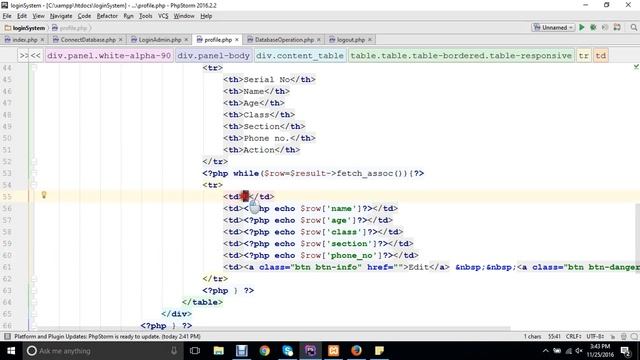This screenshot has width=640, height=360.
Task: Open Google Chrome from the taskbar
Action: pyautogui.click(x=264, y=351)
